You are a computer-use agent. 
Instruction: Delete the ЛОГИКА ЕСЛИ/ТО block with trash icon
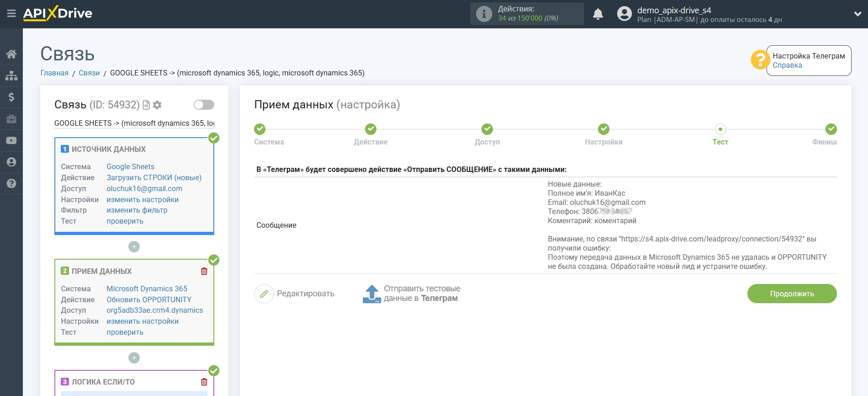(x=204, y=382)
